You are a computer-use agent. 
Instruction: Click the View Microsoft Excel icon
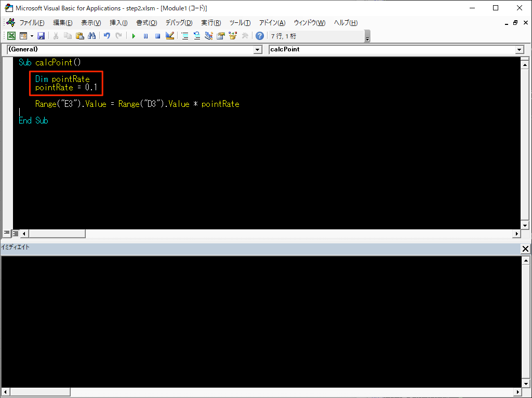click(11, 36)
